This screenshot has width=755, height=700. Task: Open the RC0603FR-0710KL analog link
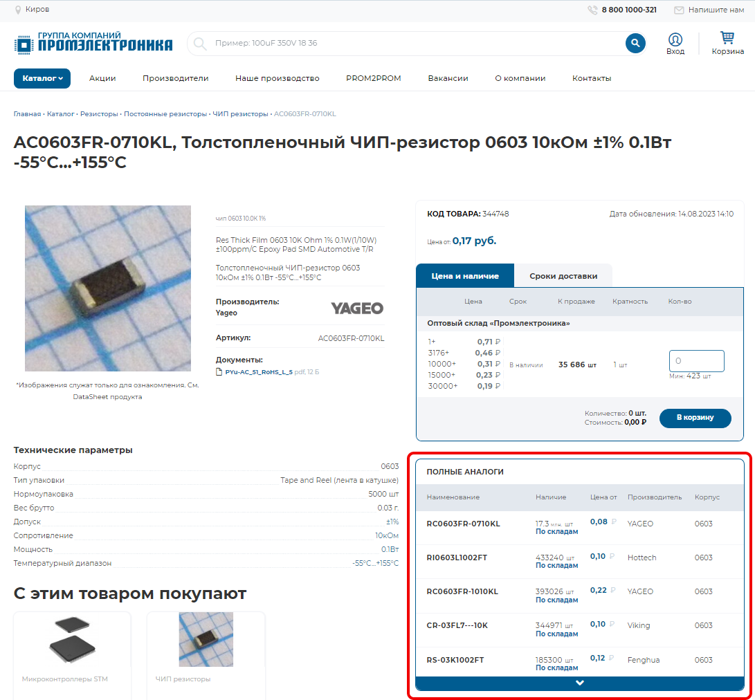463,524
